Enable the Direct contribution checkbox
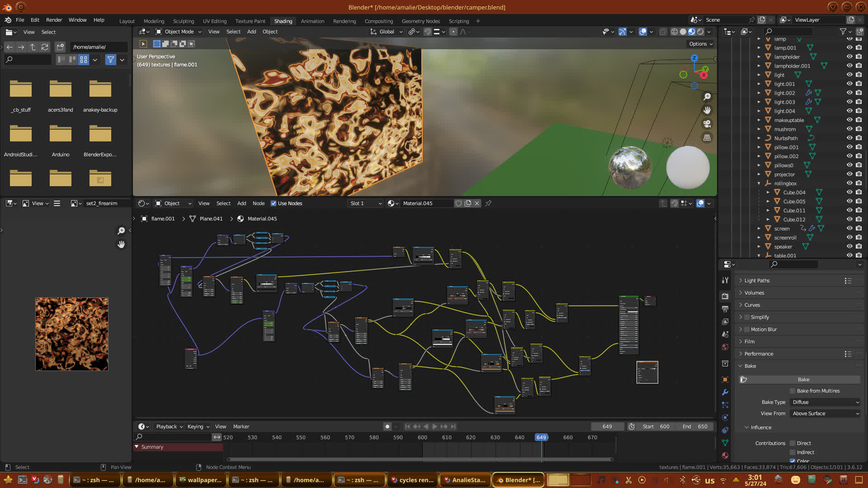 [x=793, y=443]
